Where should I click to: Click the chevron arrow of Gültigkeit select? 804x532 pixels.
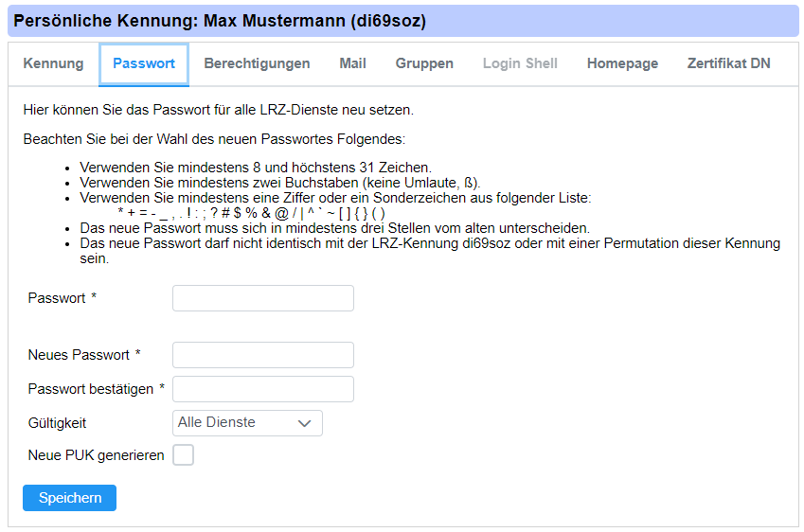coord(305,423)
